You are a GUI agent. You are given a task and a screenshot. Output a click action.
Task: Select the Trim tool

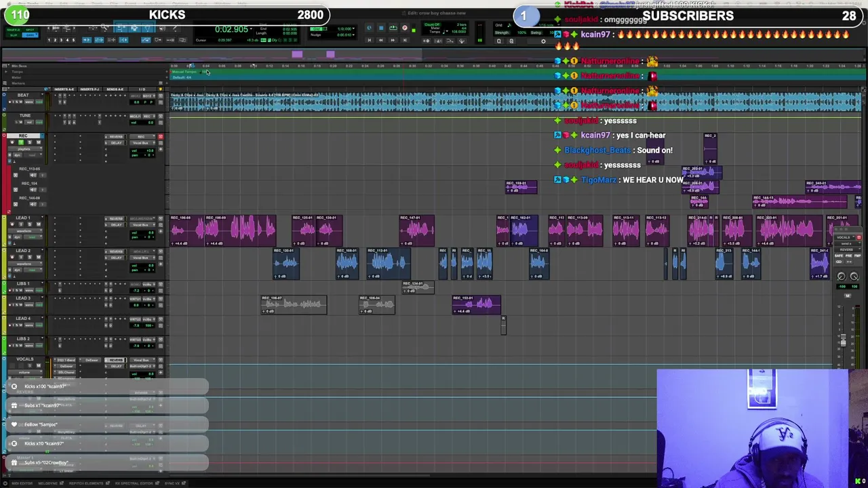pyautogui.click(x=121, y=28)
